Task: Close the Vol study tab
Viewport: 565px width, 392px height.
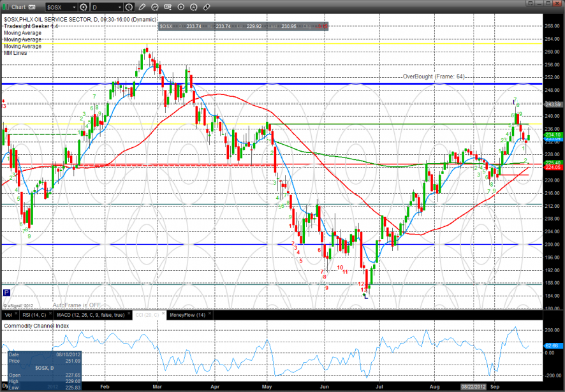Action: coord(16,314)
